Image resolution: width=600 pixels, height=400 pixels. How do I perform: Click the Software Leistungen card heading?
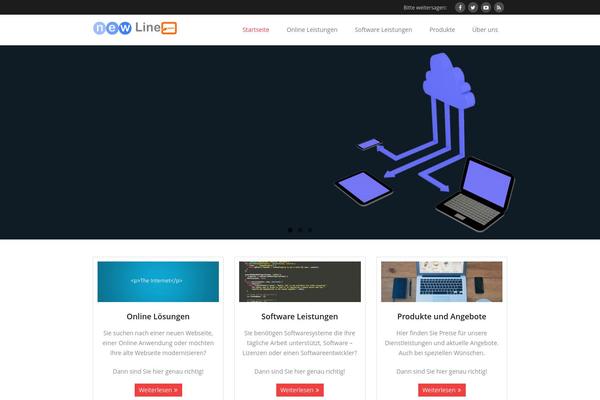coord(300,317)
